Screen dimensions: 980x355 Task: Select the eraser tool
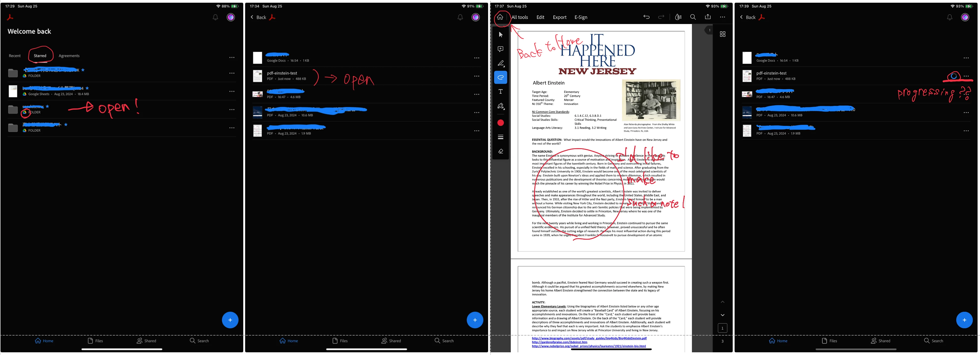(500, 151)
